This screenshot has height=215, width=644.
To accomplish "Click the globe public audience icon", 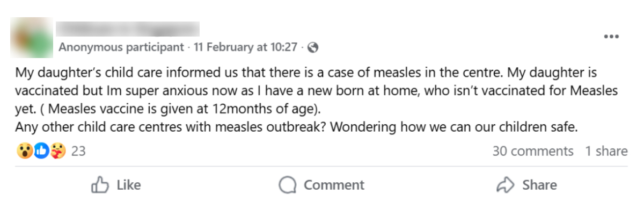I will (x=313, y=47).
